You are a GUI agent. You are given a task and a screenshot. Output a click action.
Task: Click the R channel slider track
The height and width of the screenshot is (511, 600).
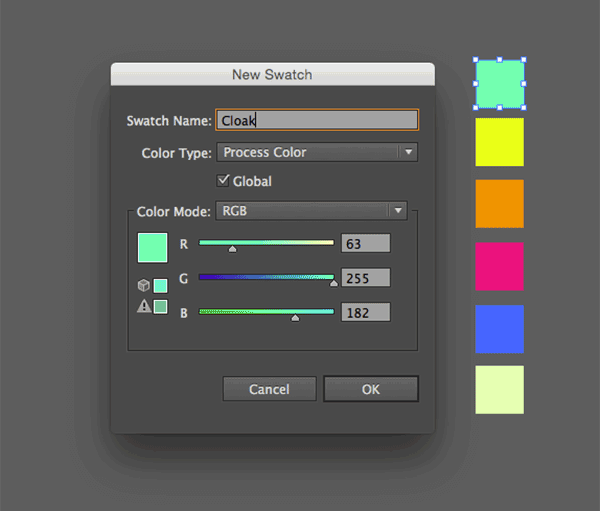click(266, 242)
